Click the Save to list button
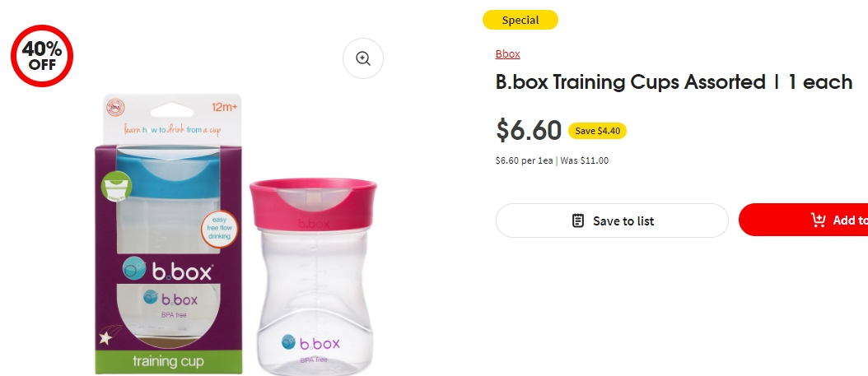The image size is (868, 376). click(612, 220)
